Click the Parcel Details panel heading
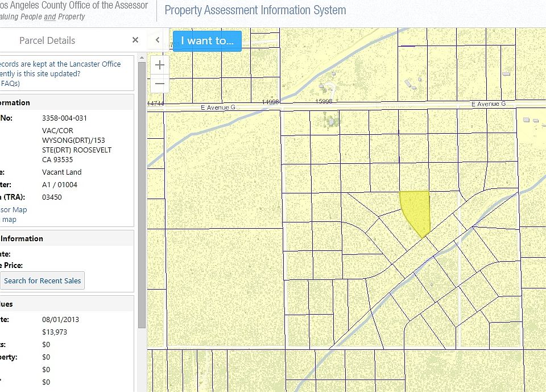Screen dimensions: 546x392 (47, 40)
